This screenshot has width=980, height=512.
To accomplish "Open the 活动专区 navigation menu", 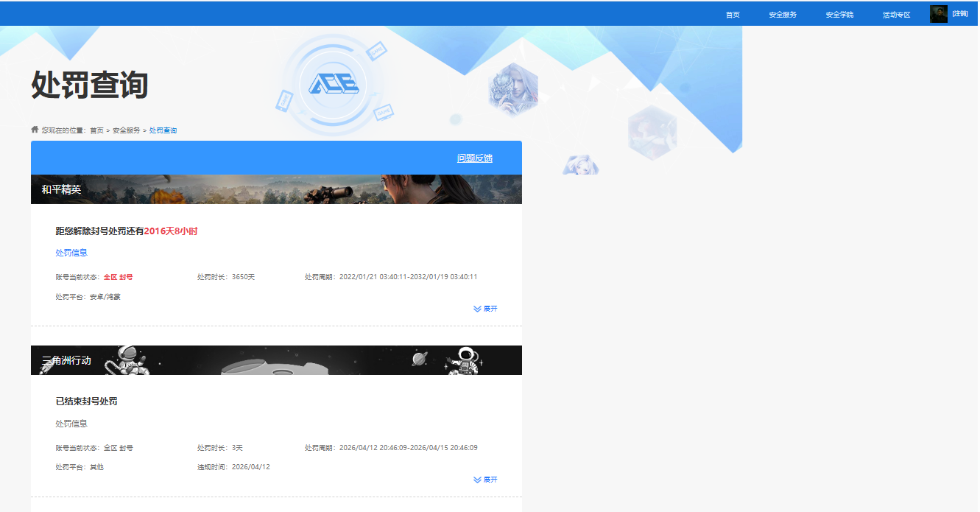I will [896, 15].
